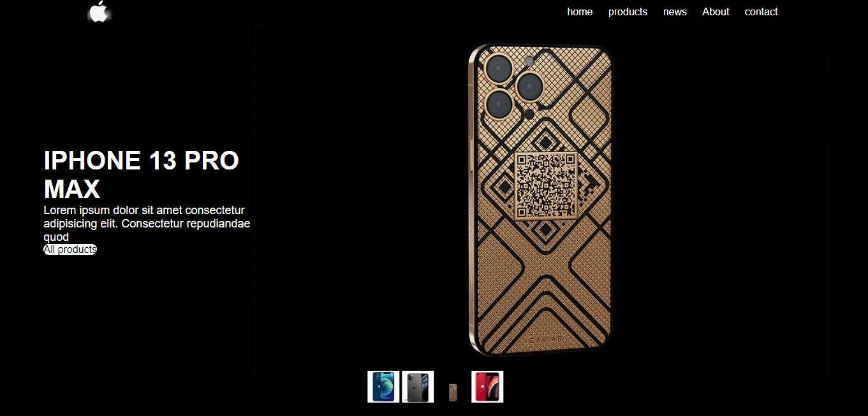Image resolution: width=868 pixels, height=416 pixels.
Task: Go to the home page link
Action: coord(580,11)
